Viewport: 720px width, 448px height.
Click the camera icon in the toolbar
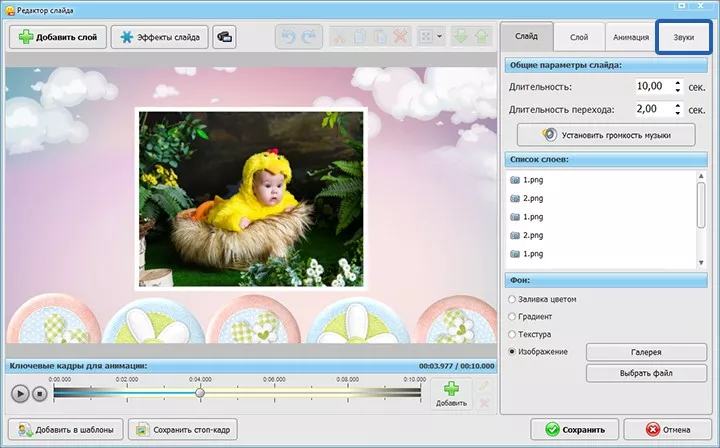pos(225,37)
